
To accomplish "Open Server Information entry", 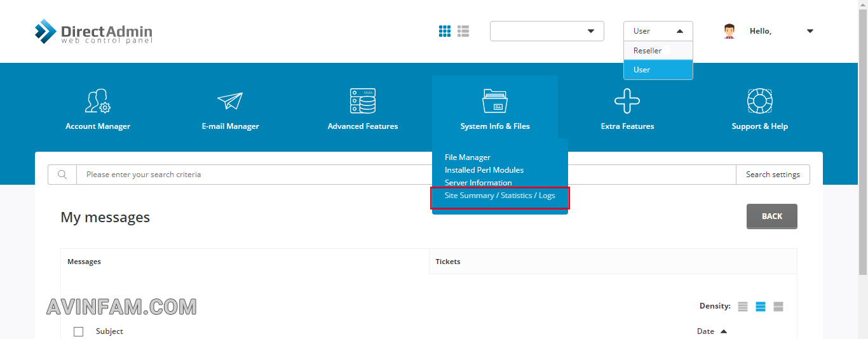I will (x=478, y=183).
